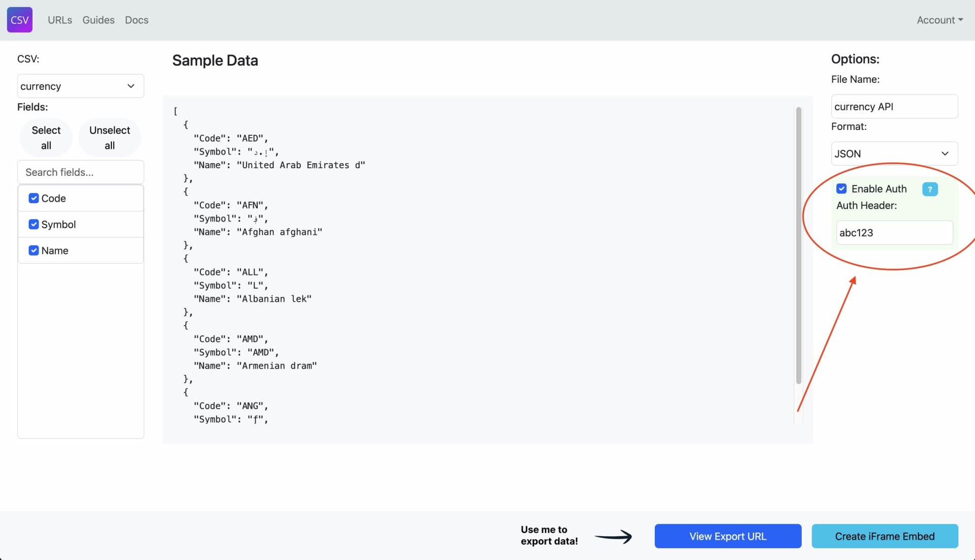
Task: Uncheck the Name field
Action: pyautogui.click(x=34, y=251)
